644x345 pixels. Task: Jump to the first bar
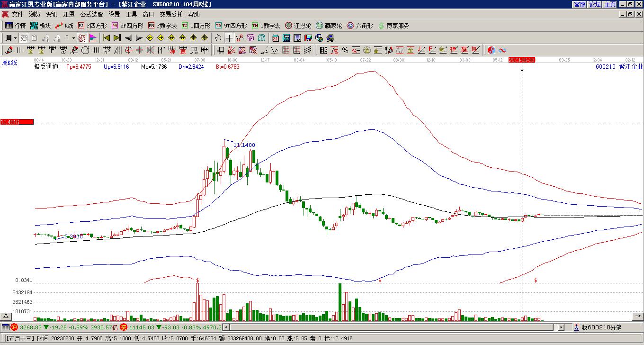click(106, 38)
